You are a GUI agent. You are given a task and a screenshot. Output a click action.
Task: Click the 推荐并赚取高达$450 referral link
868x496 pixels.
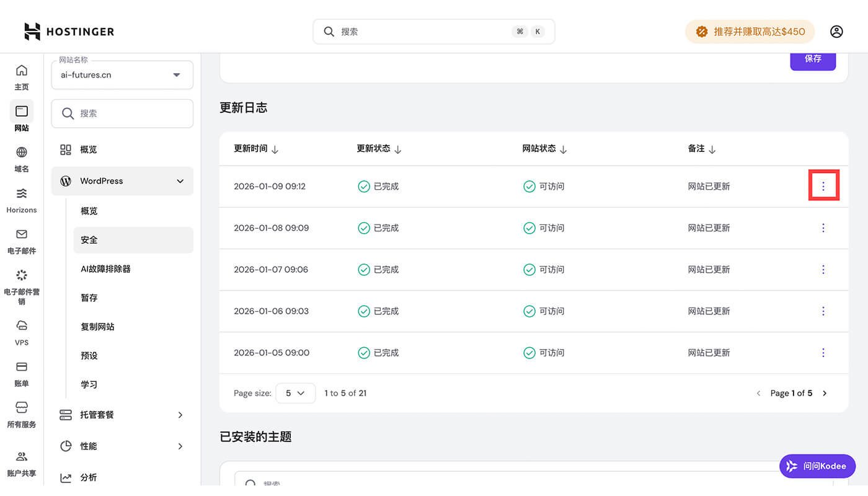[x=750, y=31]
